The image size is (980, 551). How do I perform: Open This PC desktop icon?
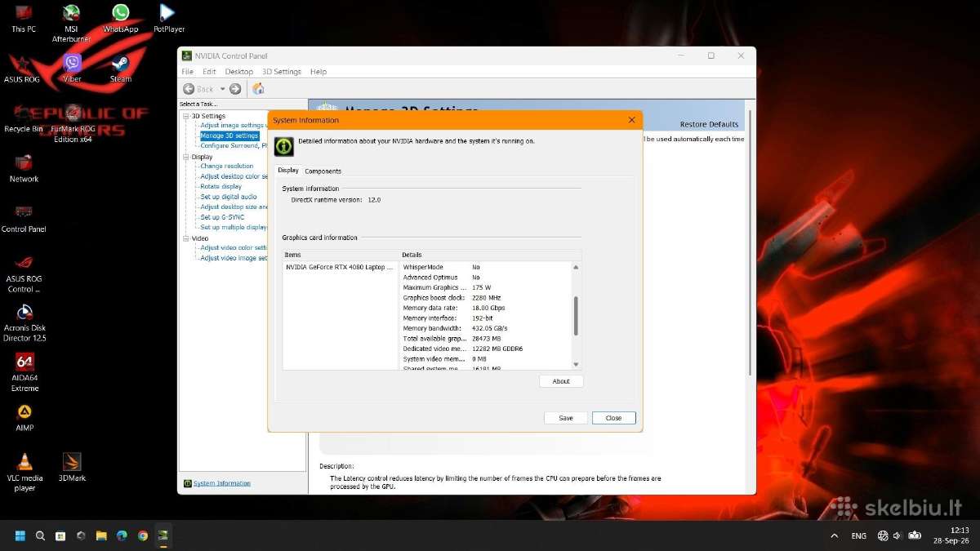[x=24, y=18]
